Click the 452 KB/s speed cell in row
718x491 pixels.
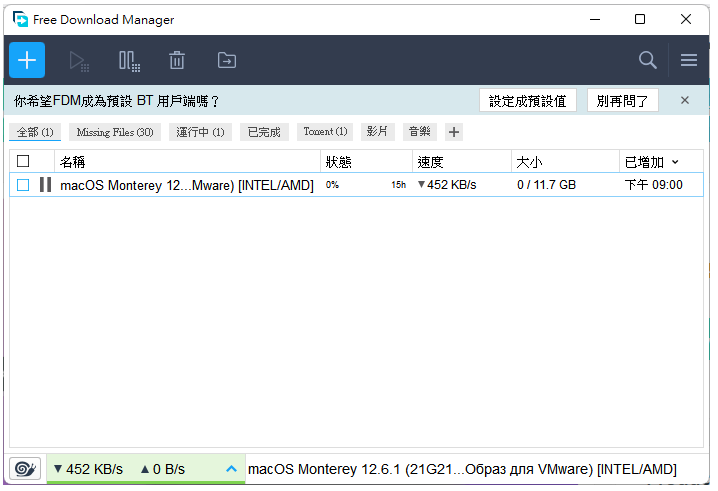pyautogui.click(x=447, y=185)
